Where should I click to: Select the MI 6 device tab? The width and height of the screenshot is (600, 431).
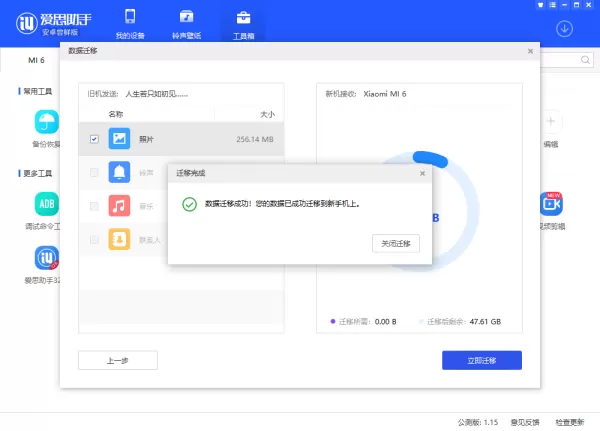pyautogui.click(x=36, y=60)
